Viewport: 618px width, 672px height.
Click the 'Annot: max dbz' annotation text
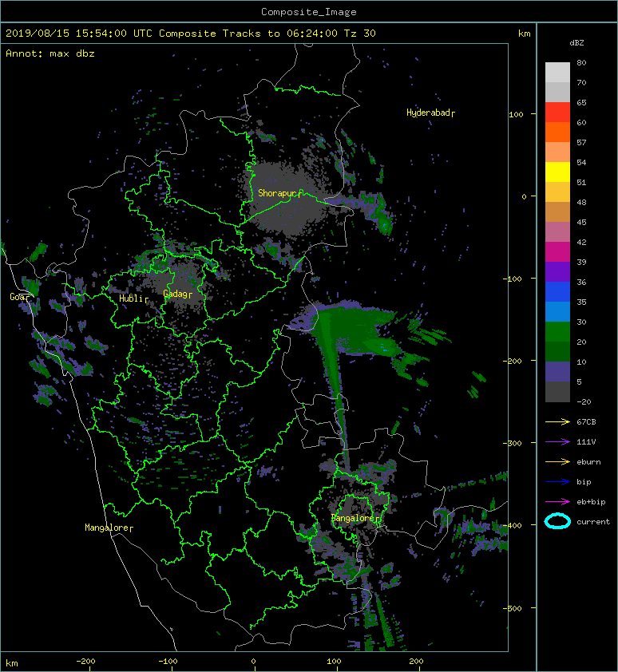click(50, 53)
